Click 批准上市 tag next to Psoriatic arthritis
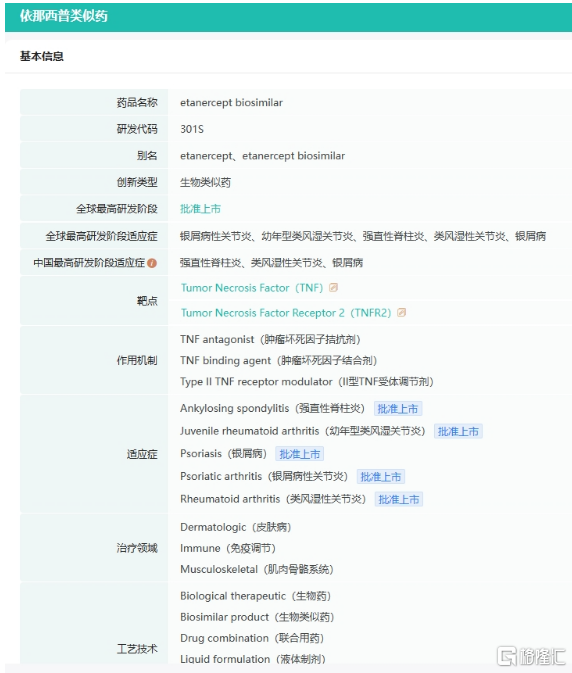 pyautogui.click(x=381, y=477)
